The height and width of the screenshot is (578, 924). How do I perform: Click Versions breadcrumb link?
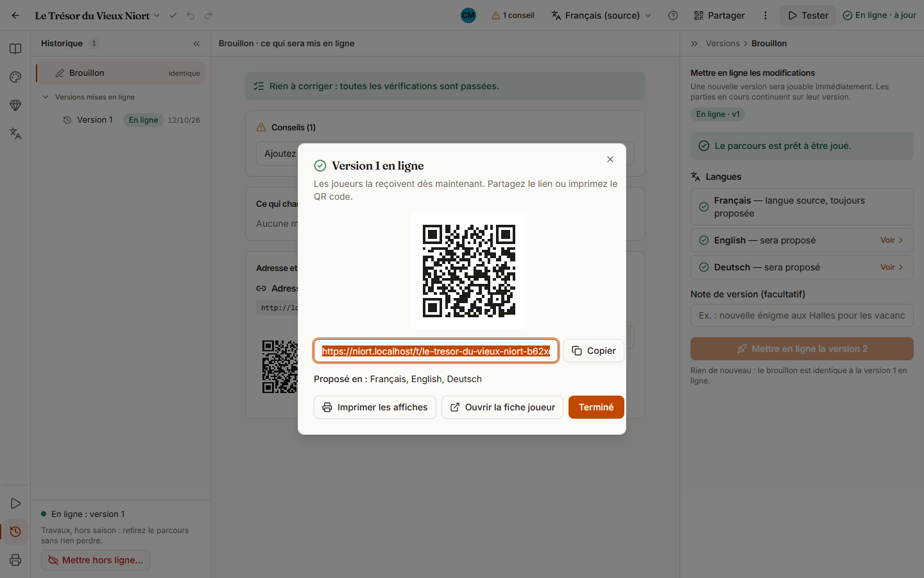(x=723, y=44)
